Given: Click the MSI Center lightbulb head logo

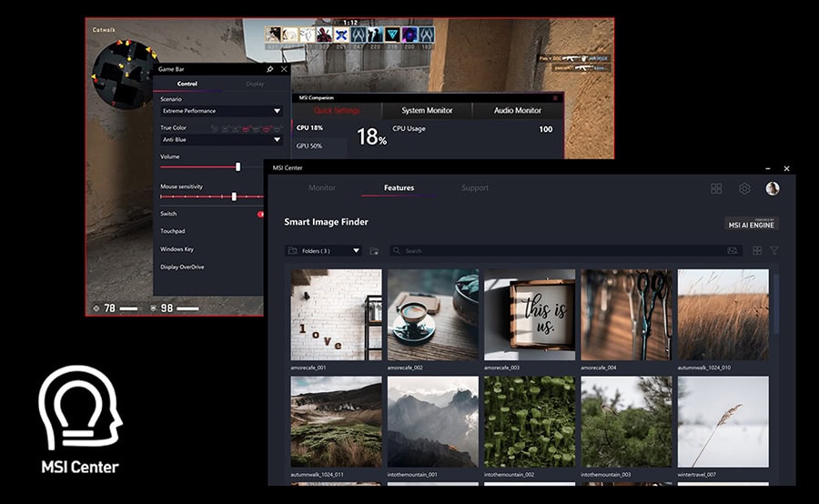Looking at the screenshot, I should coord(80,408).
